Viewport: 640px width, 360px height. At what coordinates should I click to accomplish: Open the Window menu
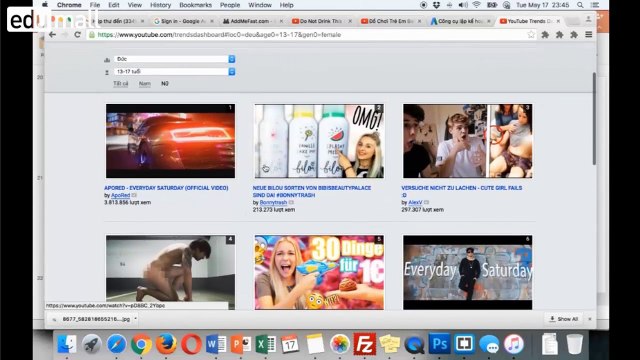[260, 5]
